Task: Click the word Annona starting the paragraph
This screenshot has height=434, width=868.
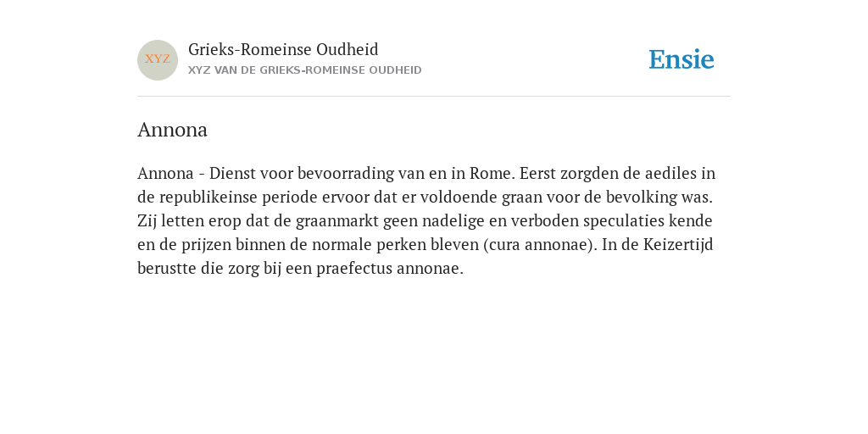Action: [165, 173]
